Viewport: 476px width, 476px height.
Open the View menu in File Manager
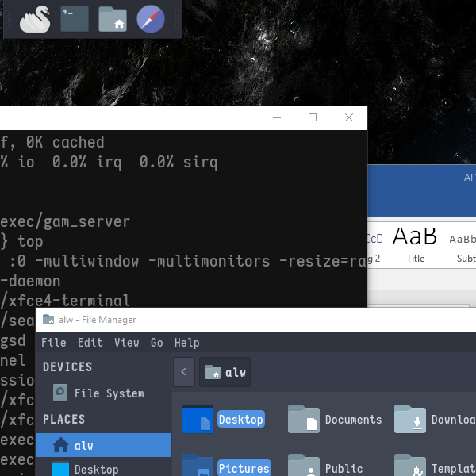pos(126,343)
